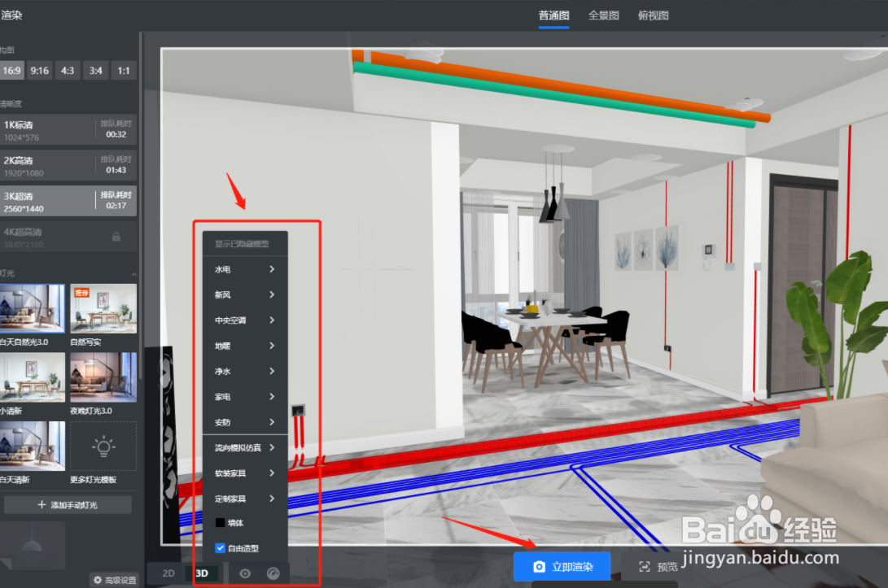This screenshot has width=888, height=588.
Task: Click the pendant lamp thumbnail below 添加手动灯光
Action: [x=32, y=546]
